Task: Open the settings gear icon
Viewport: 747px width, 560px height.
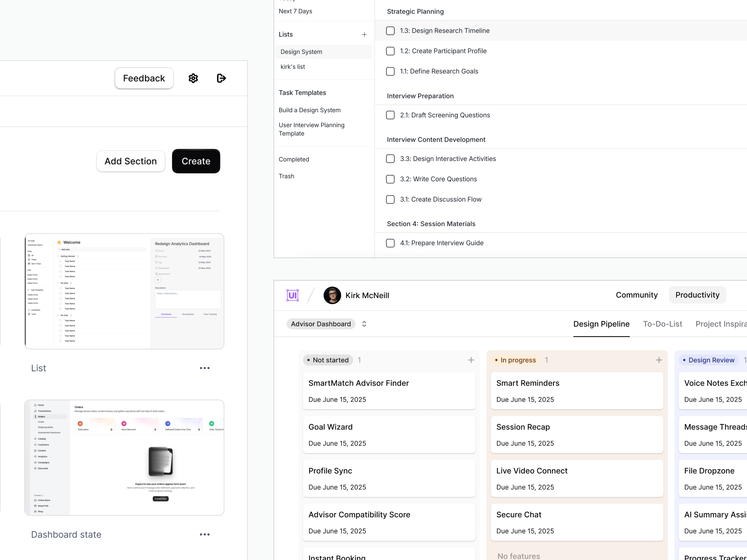Action: (x=193, y=78)
